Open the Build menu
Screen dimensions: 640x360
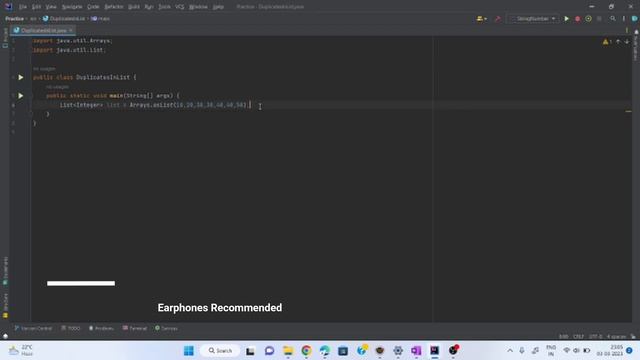click(134, 7)
